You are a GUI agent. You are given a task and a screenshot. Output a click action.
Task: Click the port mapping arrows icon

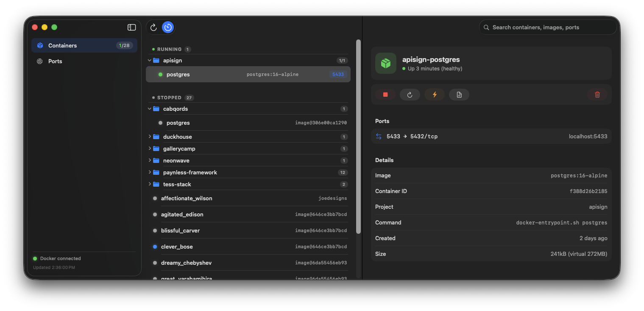(x=379, y=137)
